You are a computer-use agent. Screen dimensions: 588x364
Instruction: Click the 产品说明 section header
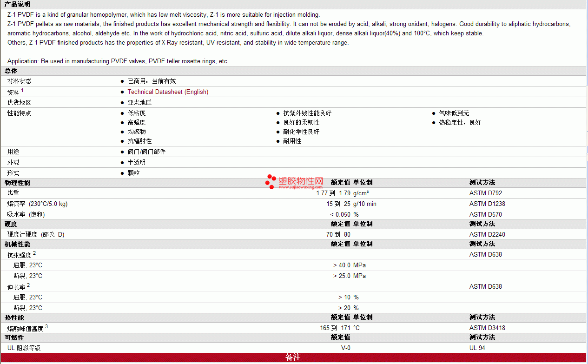(x=17, y=4)
